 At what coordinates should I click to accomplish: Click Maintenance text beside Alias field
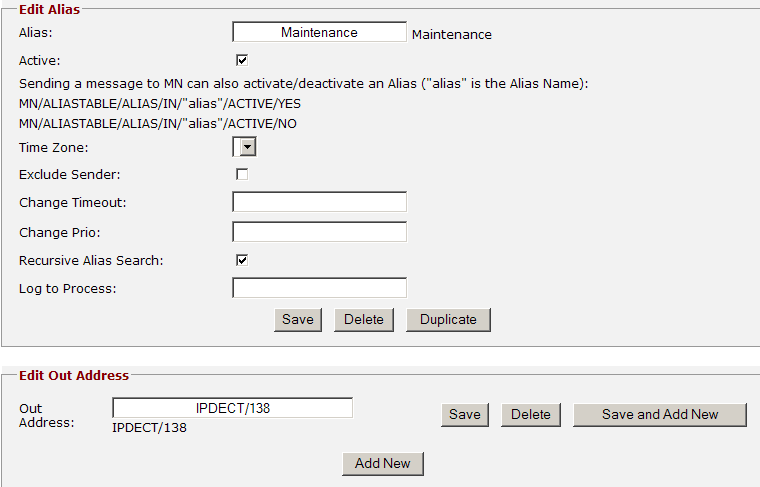tap(452, 34)
